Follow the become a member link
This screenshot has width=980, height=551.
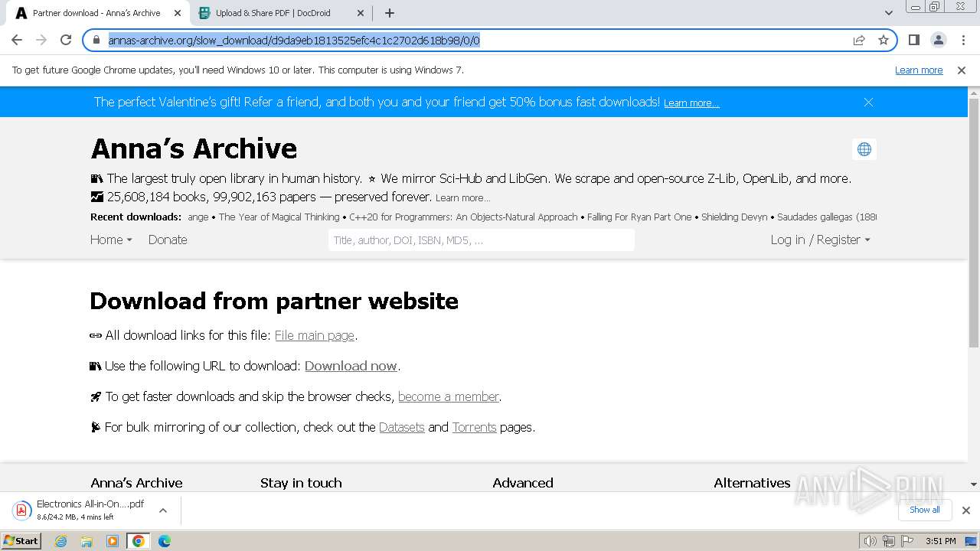448,396
